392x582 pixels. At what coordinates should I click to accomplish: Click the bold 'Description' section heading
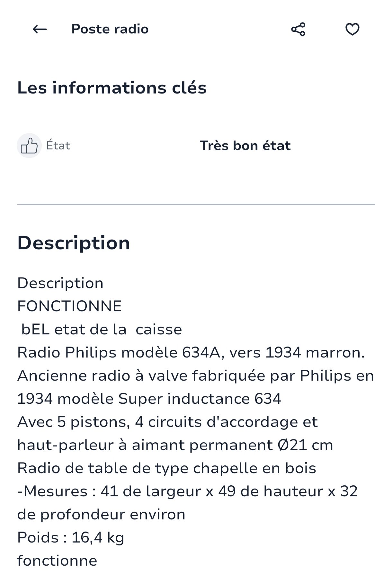point(74,243)
